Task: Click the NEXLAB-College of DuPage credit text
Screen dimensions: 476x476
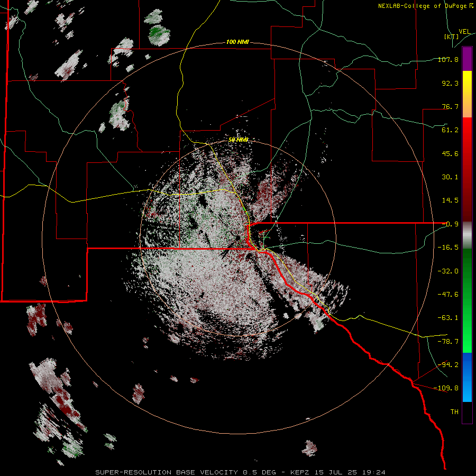Action: [x=426, y=6]
